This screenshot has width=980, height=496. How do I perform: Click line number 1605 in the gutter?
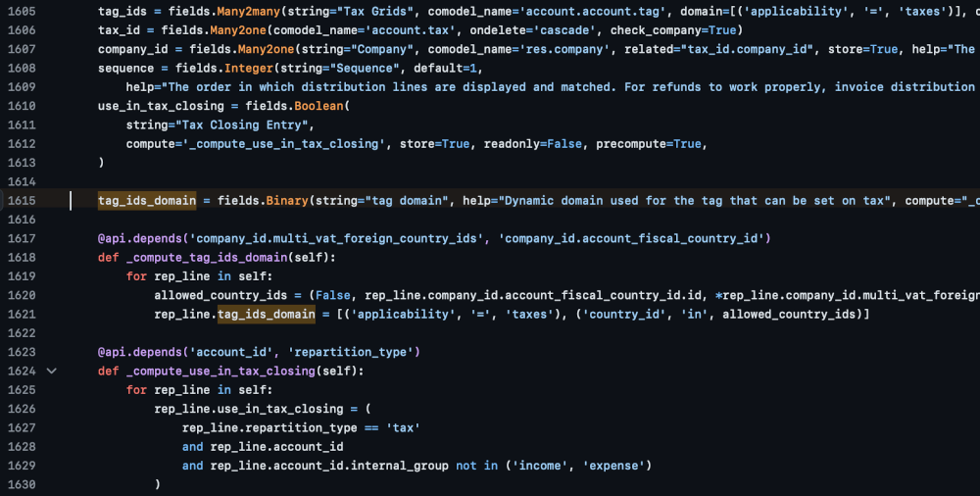(x=20, y=12)
